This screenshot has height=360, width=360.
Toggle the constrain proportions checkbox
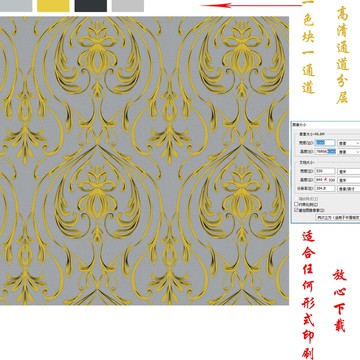click(296, 204)
